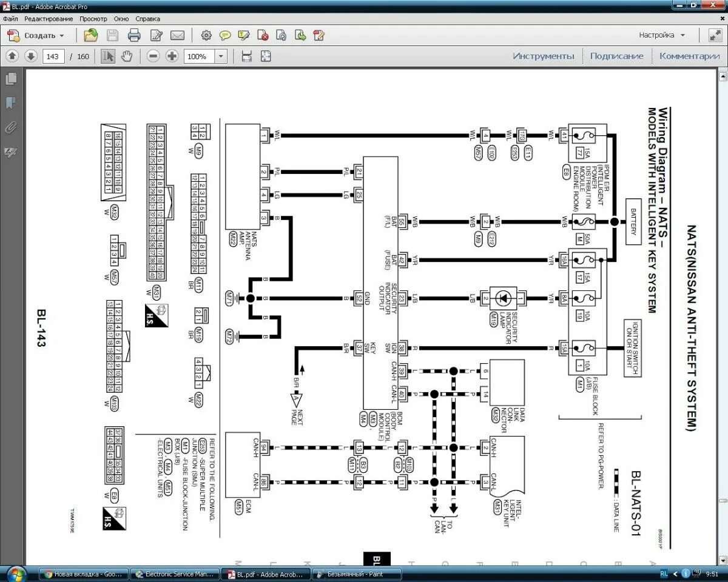
Task: Open the Подписание panel
Action: point(616,56)
